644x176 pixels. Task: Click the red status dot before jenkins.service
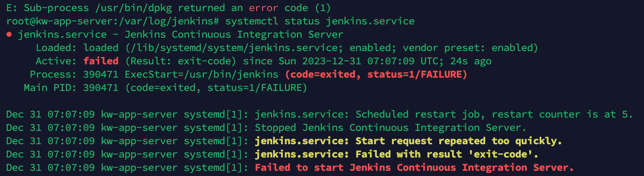pyautogui.click(x=9, y=34)
